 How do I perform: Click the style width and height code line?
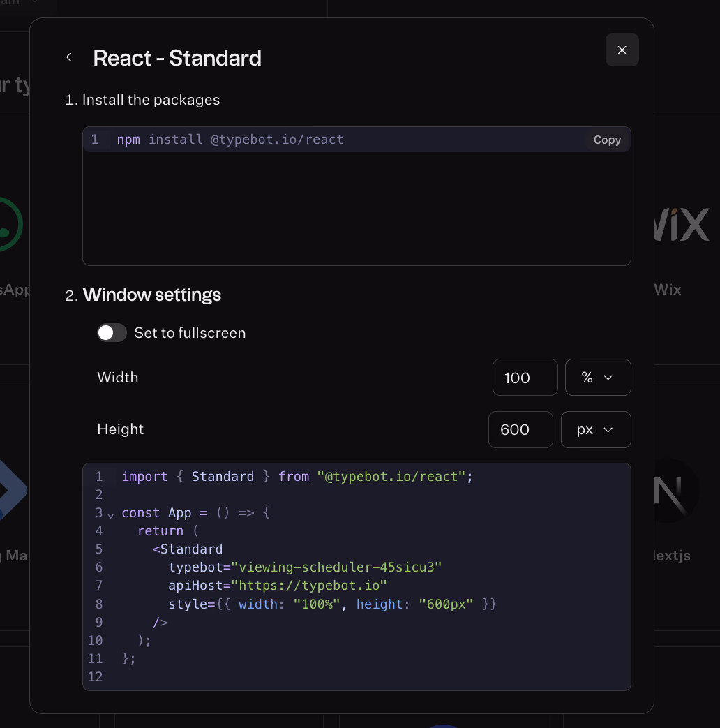[332, 604]
